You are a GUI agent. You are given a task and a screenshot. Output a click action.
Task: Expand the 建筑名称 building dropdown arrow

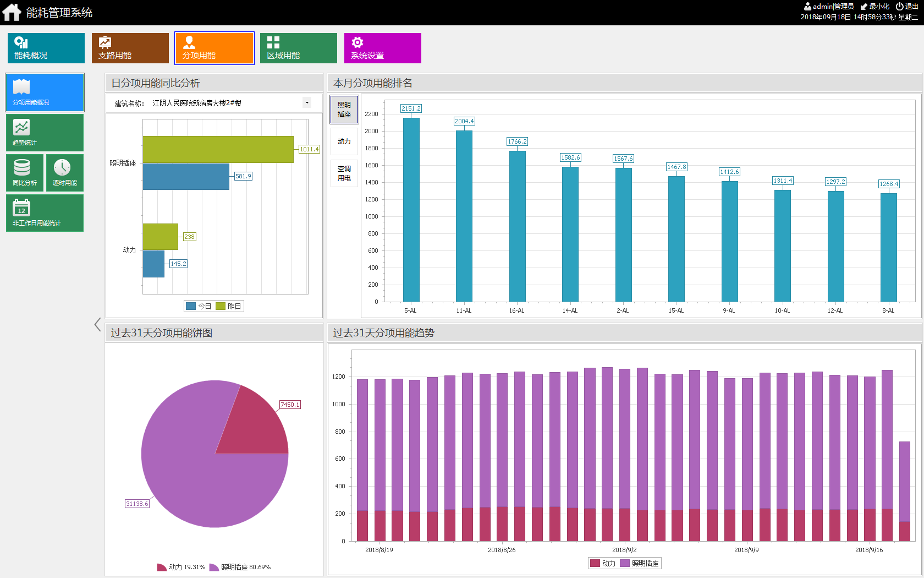[307, 103]
